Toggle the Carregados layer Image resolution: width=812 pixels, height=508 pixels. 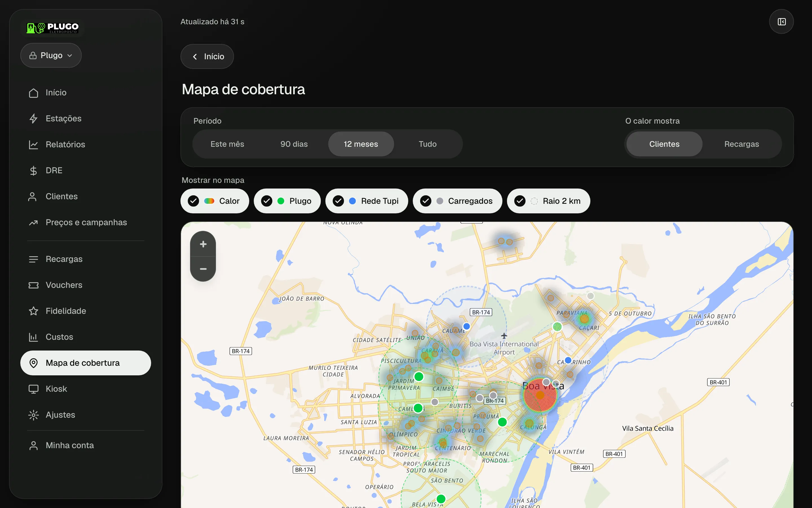click(x=457, y=201)
